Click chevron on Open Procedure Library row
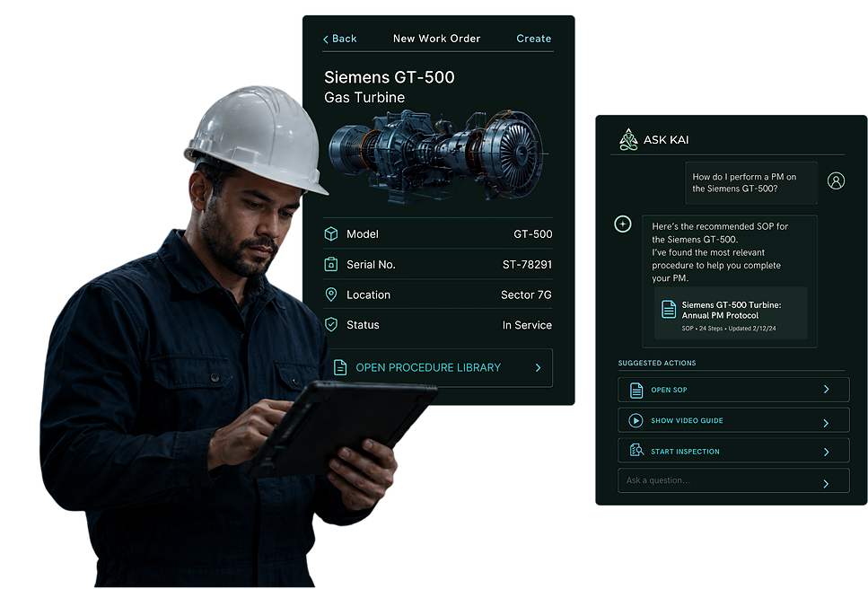 [x=538, y=367]
